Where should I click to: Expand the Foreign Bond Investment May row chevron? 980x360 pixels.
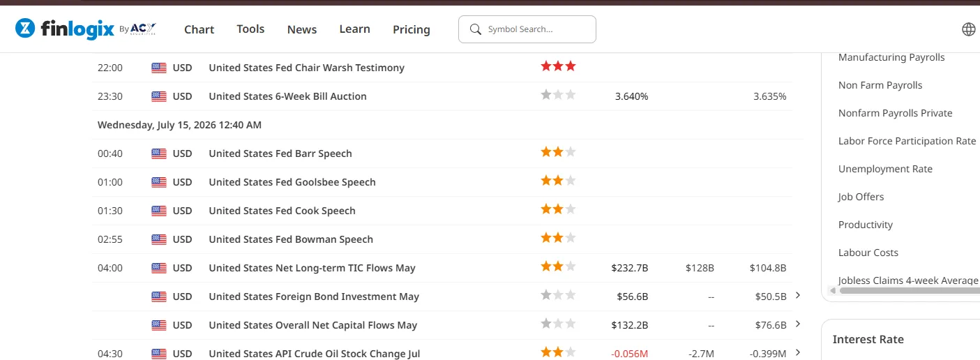[798, 296]
